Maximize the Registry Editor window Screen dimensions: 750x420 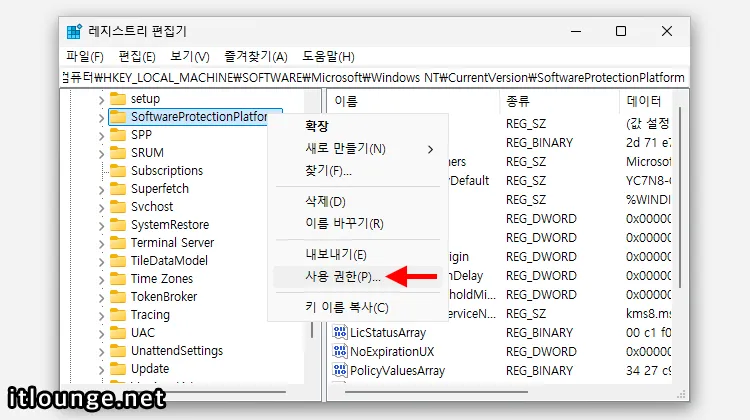coord(621,31)
